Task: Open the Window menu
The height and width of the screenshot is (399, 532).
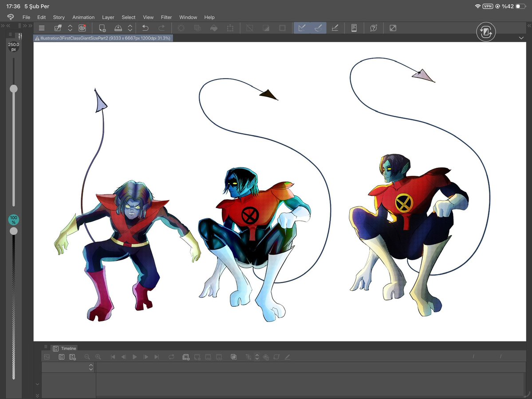Action: coord(188,17)
